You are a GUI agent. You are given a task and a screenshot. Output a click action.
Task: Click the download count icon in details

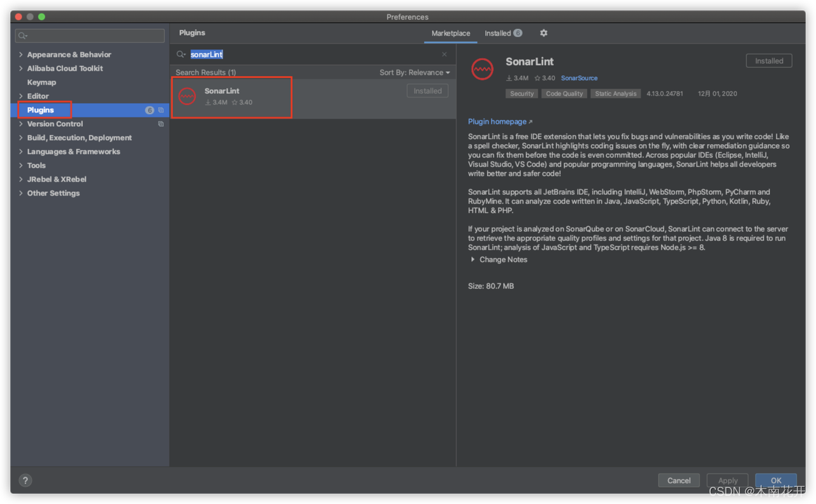pos(509,78)
